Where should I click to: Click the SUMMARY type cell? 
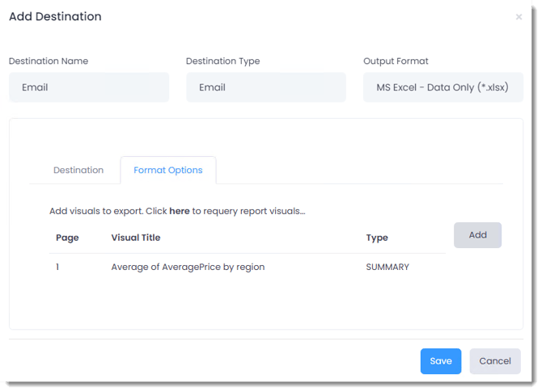click(387, 267)
